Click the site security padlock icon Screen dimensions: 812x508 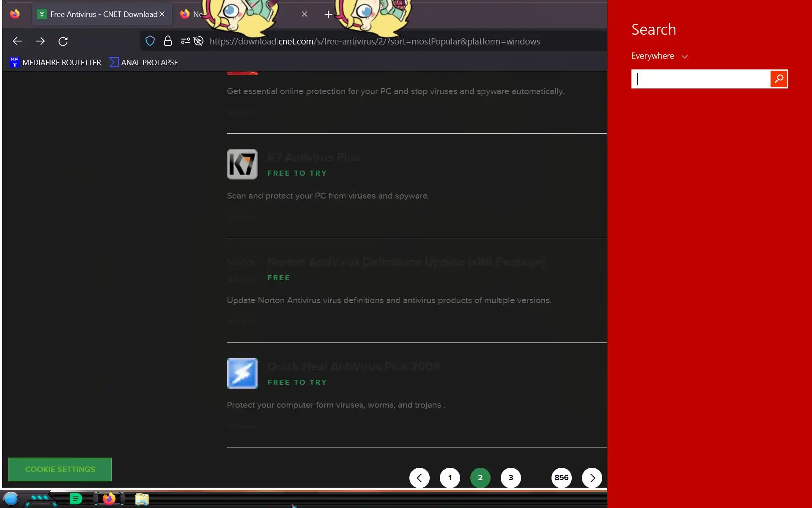168,41
